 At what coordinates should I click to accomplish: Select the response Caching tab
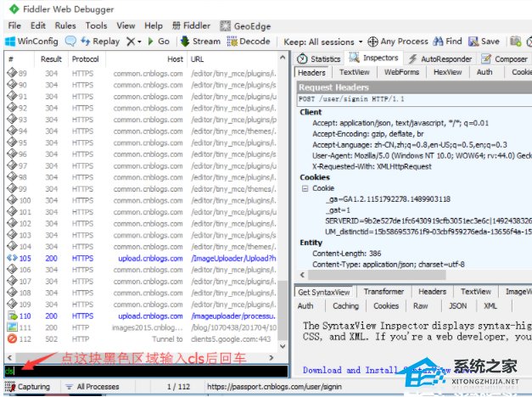(x=345, y=306)
